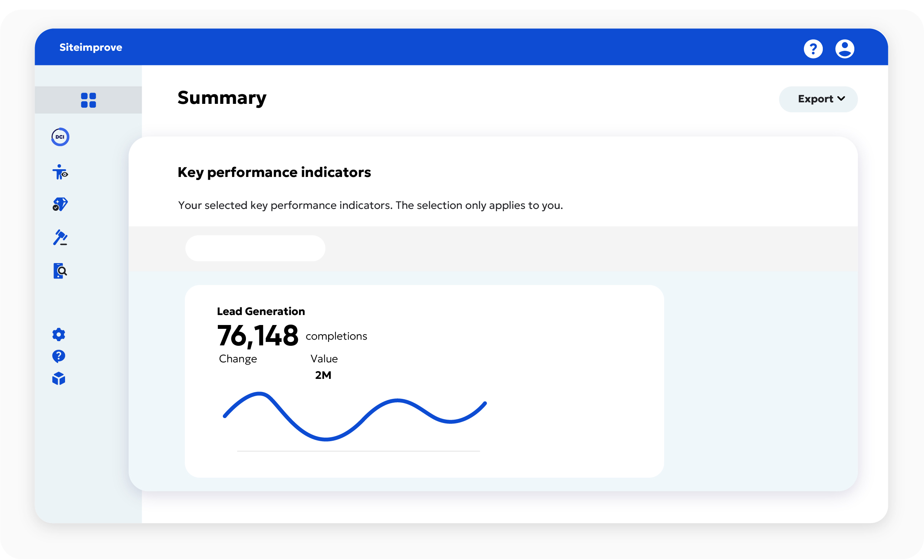
Task: Click the Siteimprove logo
Action: click(x=90, y=47)
